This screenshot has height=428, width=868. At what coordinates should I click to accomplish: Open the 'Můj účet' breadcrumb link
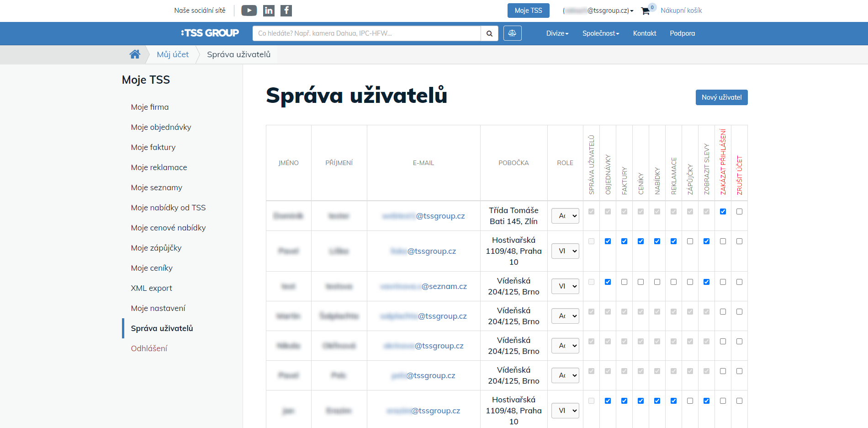tap(173, 54)
